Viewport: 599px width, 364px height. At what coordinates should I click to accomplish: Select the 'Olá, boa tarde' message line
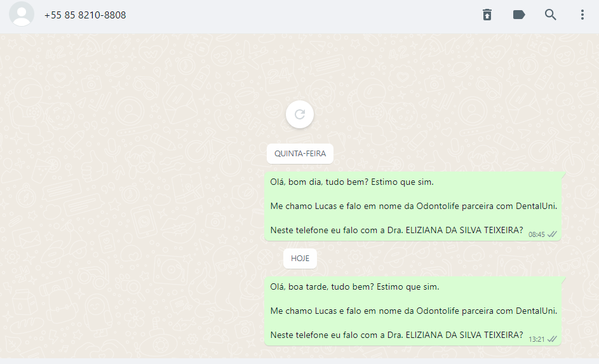[354, 286]
